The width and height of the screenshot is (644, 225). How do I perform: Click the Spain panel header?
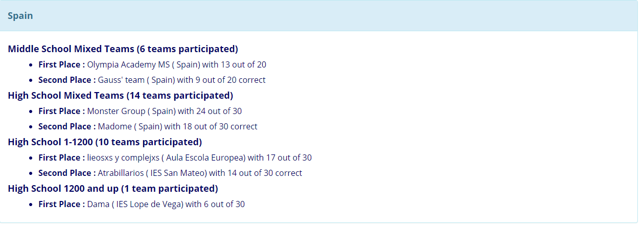(x=319, y=16)
